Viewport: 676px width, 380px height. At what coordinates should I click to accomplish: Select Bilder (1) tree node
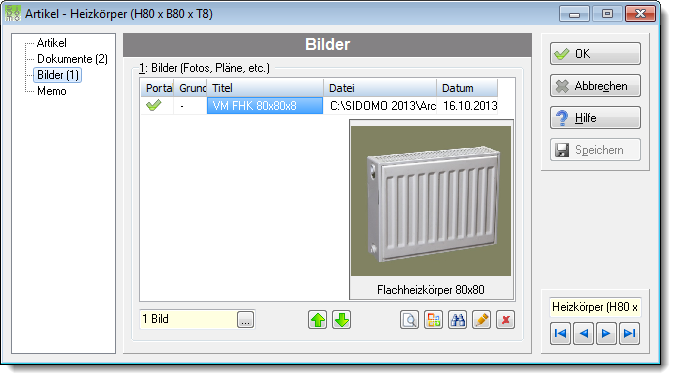click(x=58, y=75)
